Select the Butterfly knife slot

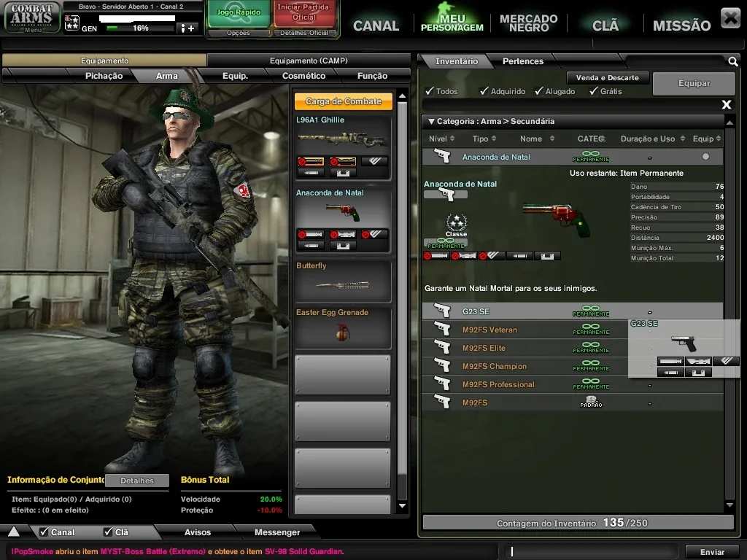(x=343, y=281)
